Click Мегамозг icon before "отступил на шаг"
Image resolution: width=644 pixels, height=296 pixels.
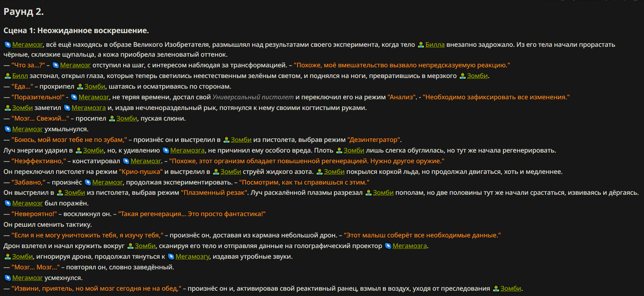(x=55, y=65)
